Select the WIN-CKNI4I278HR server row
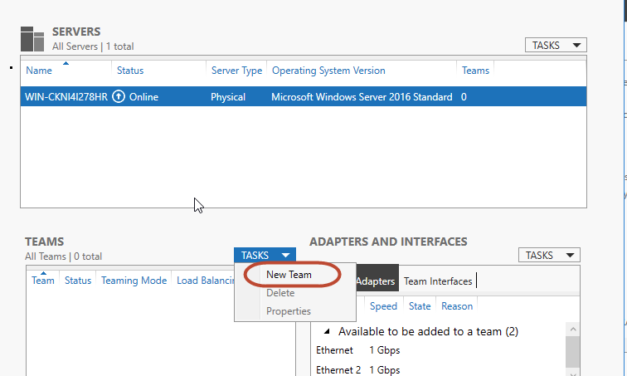This screenshot has height=376, width=627. pyautogui.click(x=304, y=97)
